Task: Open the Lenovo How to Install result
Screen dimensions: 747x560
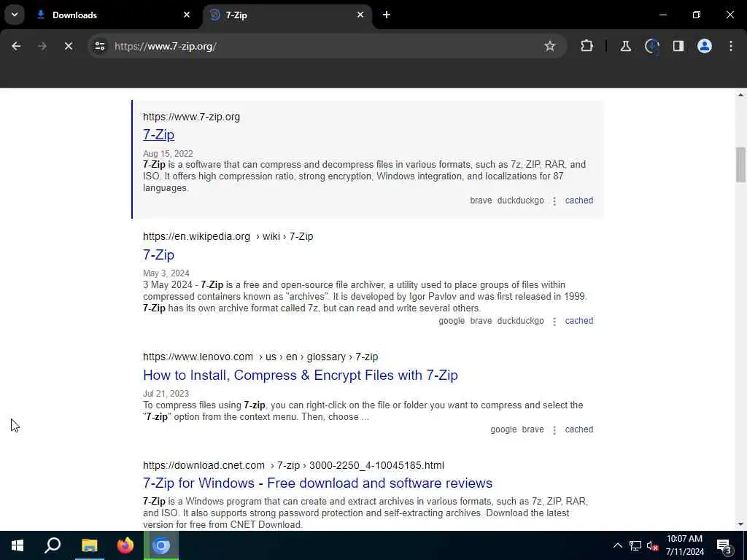Action: (x=300, y=376)
